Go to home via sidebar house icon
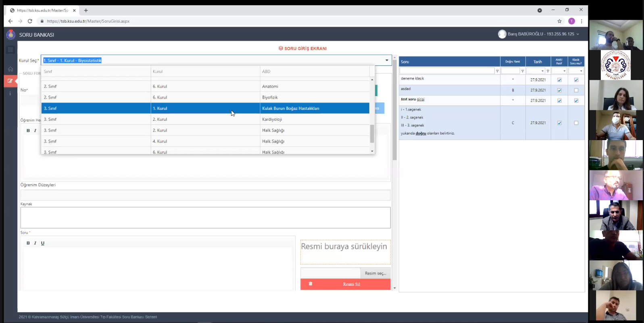The height and width of the screenshot is (323, 644). 10,69
